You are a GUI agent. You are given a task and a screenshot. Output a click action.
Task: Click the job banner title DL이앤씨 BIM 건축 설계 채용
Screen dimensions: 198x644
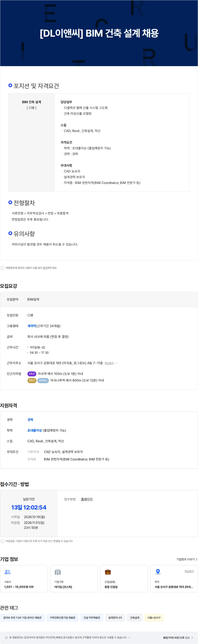tap(99, 33)
